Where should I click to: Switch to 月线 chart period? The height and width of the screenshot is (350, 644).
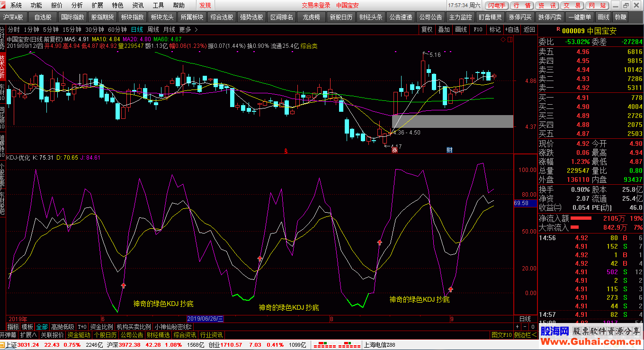[x=169, y=29]
